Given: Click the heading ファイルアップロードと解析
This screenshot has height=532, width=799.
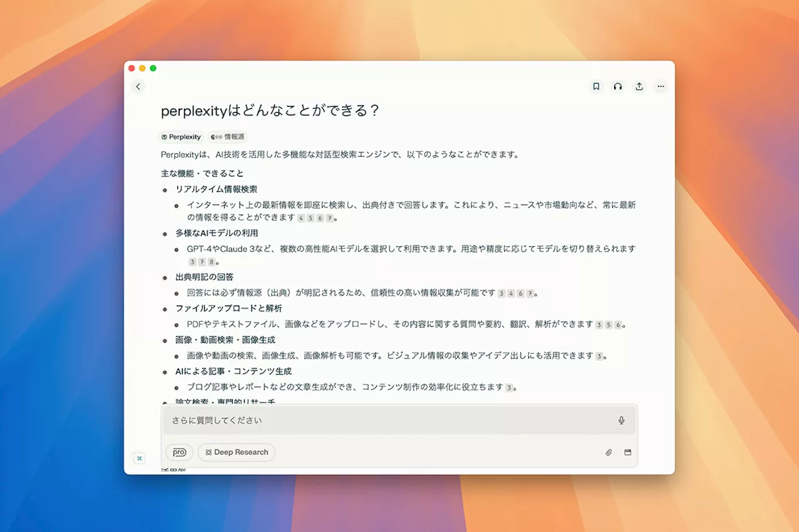Looking at the screenshot, I should 228,308.
